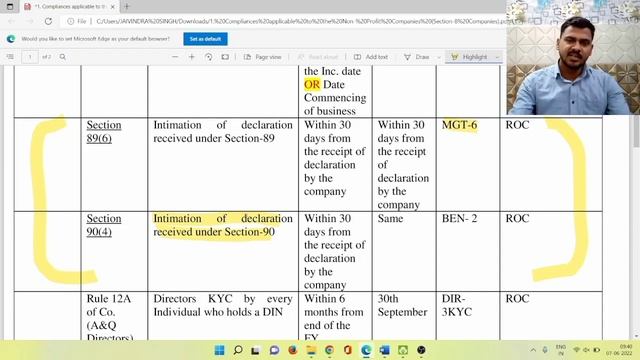640x360 pixels.
Task: Open the Windows Start menu
Action: pos(219,350)
